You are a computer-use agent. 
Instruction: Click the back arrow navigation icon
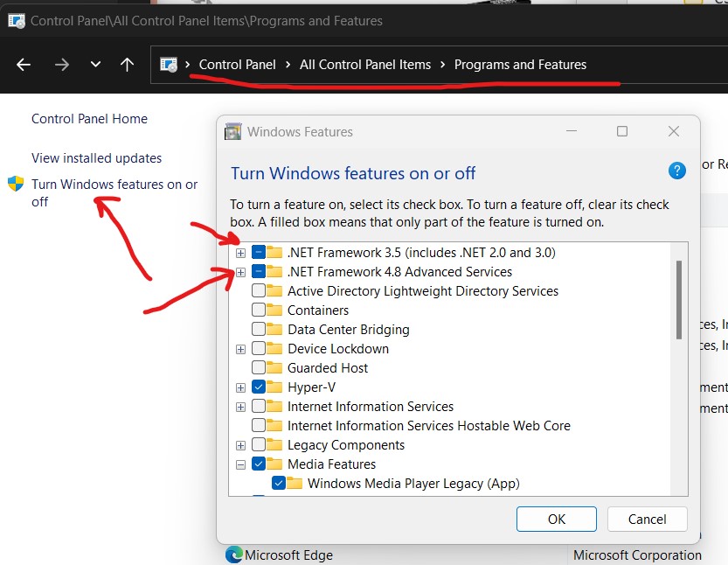(x=24, y=65)
